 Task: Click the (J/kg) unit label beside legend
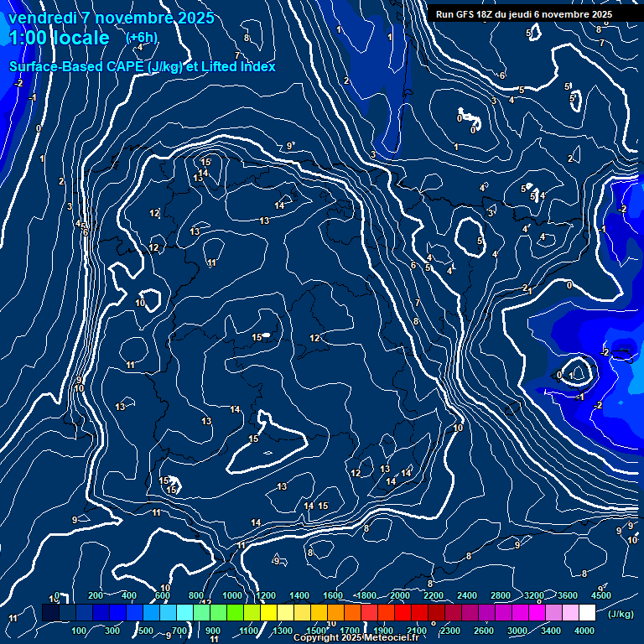coord(620,615)
